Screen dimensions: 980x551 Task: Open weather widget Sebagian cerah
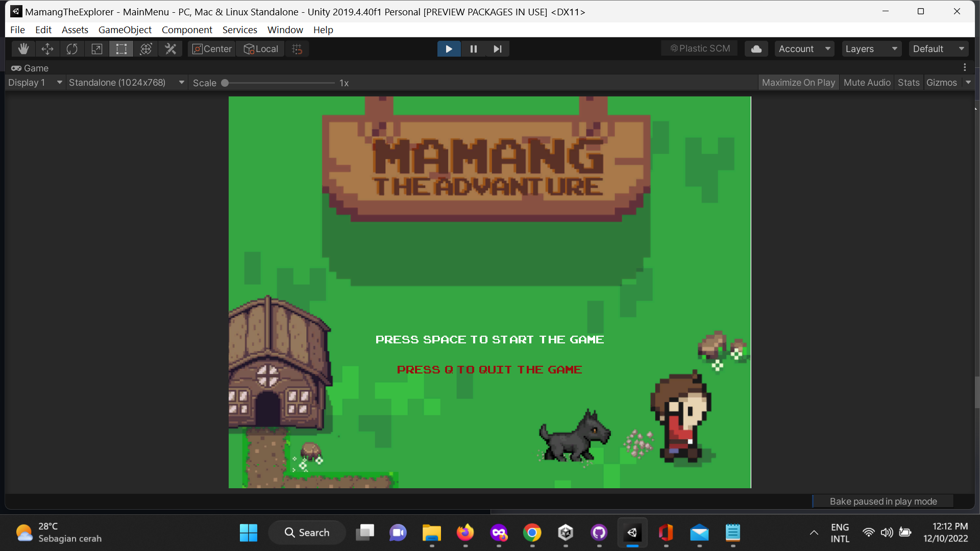pyautogui.click(x=59, y=533)
